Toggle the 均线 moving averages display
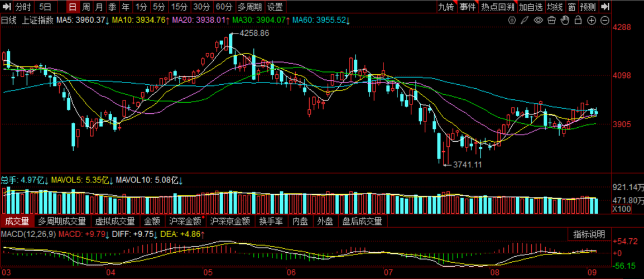This screenshot has width=644, height=279. click(x=555, y=7)
